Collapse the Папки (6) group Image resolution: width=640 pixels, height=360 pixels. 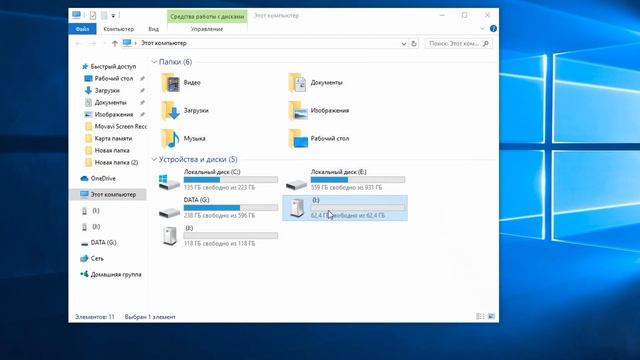(154, 62)
